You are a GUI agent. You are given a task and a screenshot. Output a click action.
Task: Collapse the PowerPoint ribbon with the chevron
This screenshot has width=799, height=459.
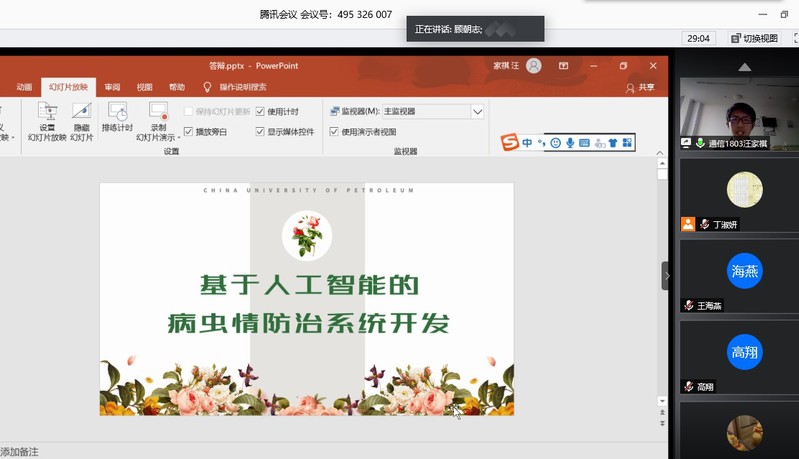(x=660, y=153)
